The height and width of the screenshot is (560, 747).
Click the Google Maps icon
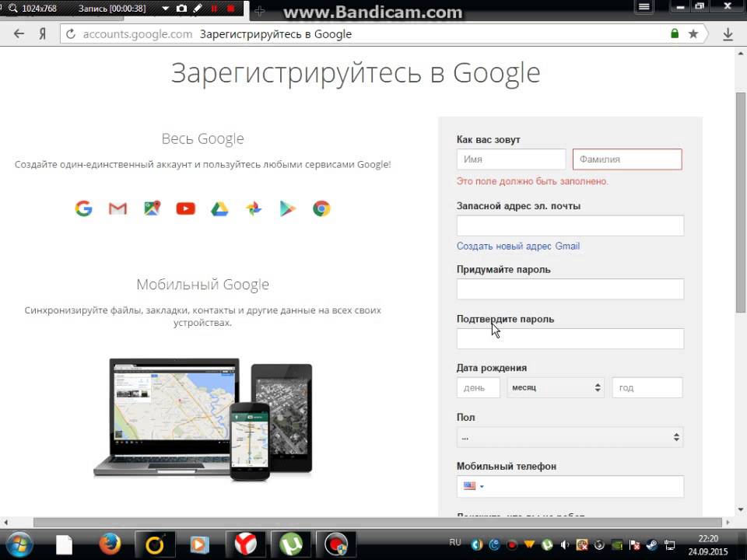[x=152, y=208]
